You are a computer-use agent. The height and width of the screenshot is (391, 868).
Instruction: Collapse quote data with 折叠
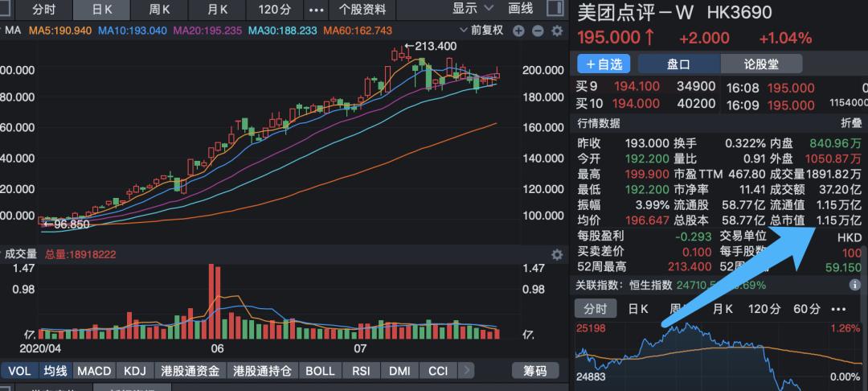851,123
